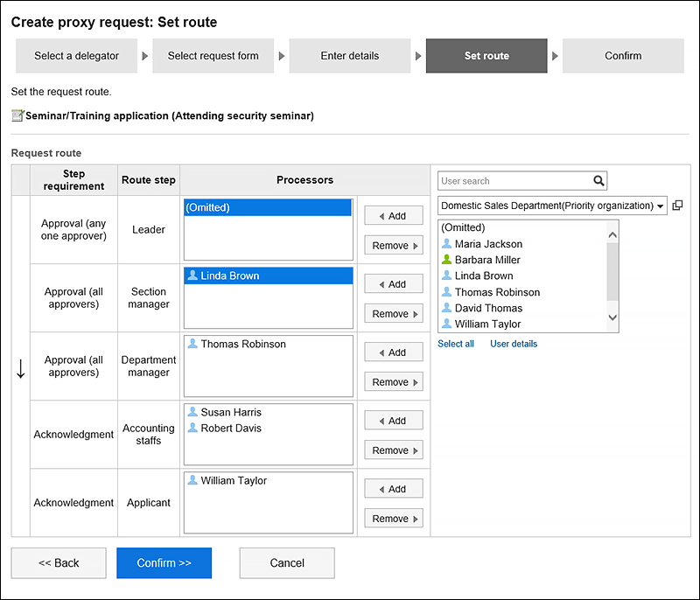Remove processor from Applicant step
This screenshot has height=600, width=700.
393,519
